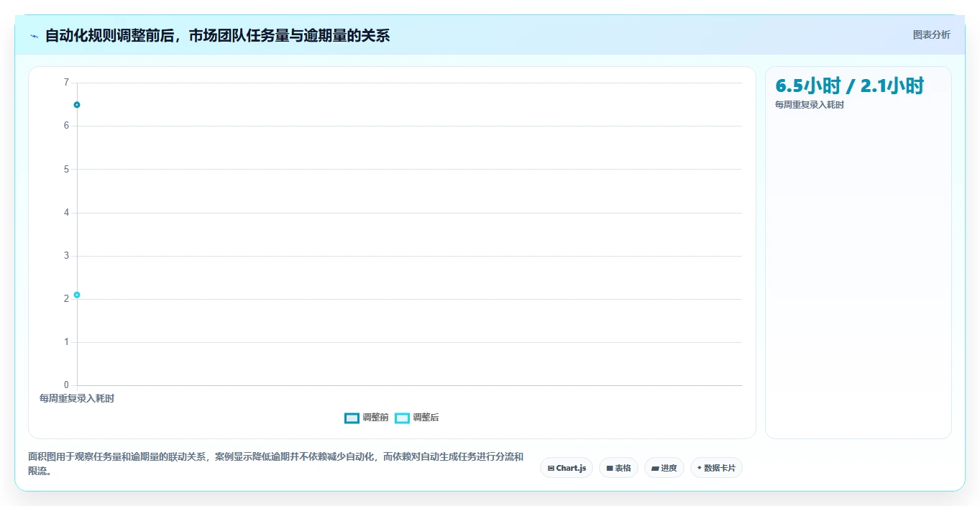
Task: Click the description paragraph starting 面积图用于
Action: (x=276, y=464)
